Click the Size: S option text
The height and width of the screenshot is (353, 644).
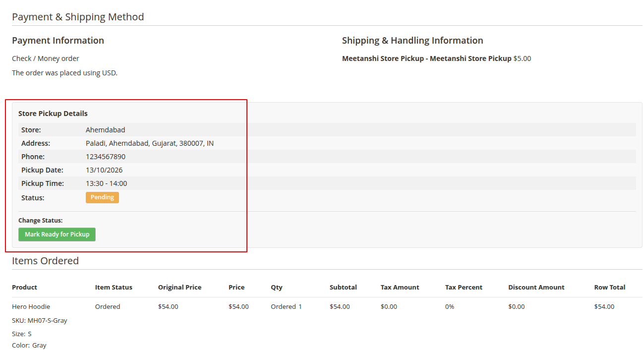click(22, 334)
